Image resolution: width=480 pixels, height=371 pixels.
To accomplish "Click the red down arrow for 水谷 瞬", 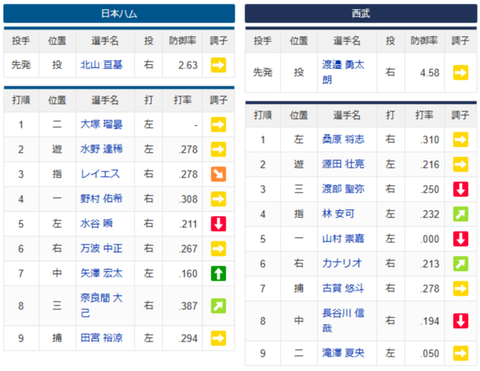I will tap(218, 224).
